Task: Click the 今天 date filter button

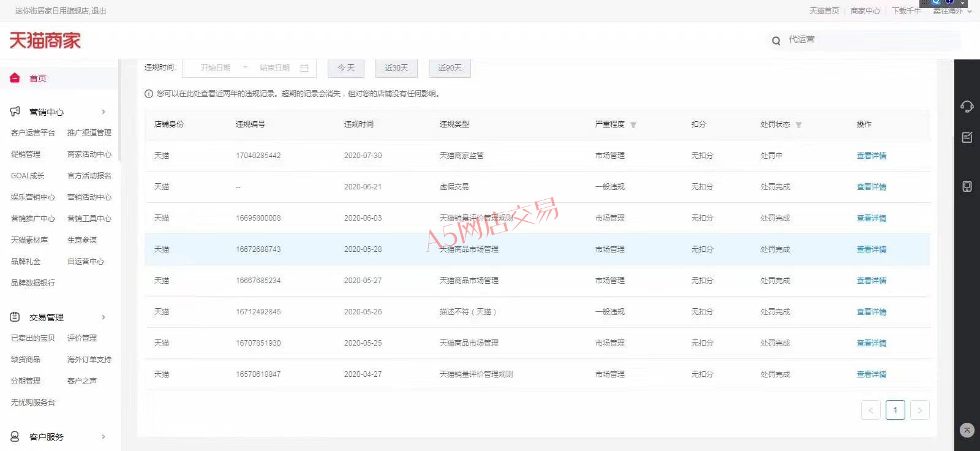Action: coord(346,68)
